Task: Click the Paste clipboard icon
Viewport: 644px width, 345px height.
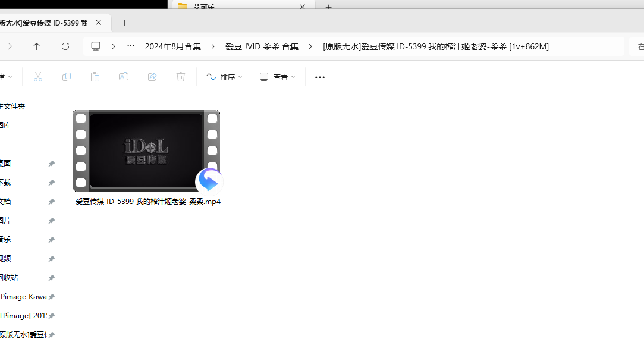Action: pos(95,77)
